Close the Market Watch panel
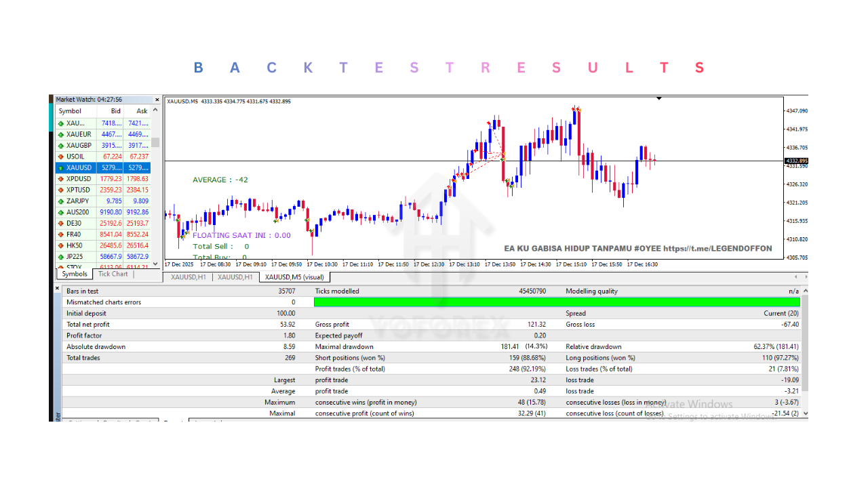Screen dimensions: 868x488 [x=157, y=100]
